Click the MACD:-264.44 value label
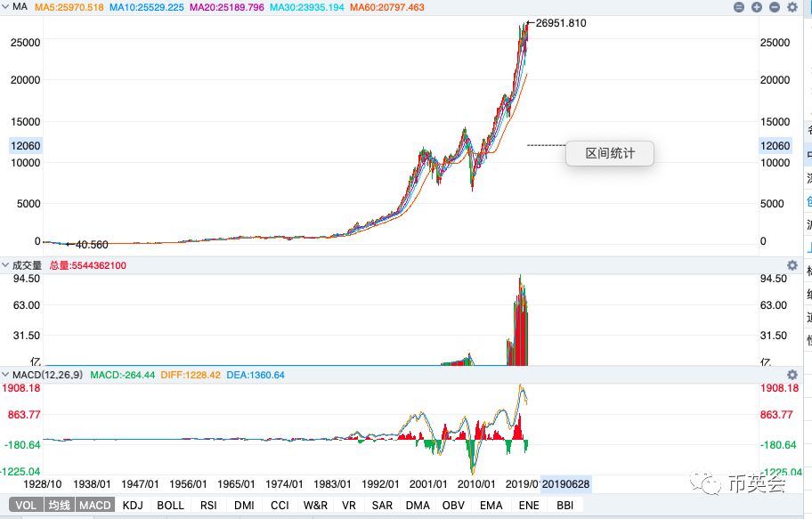 point(122,375)
